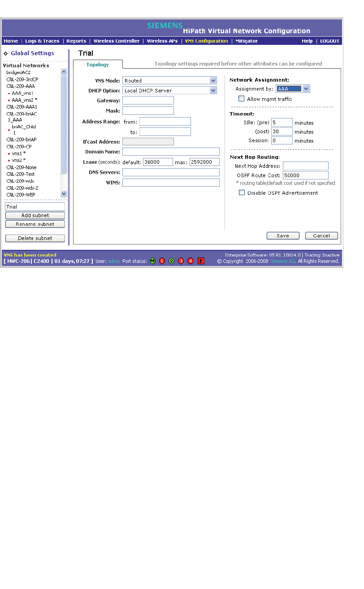Enable Allow mgmt traffic checkbox

pos(241,99)
